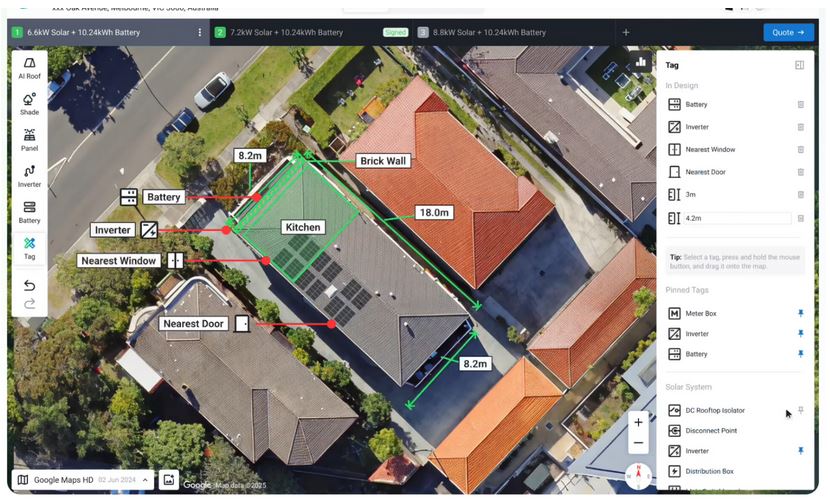Unpin the Battery tag under Pinned Tags

pyautogui.click(x=800, y=354)
